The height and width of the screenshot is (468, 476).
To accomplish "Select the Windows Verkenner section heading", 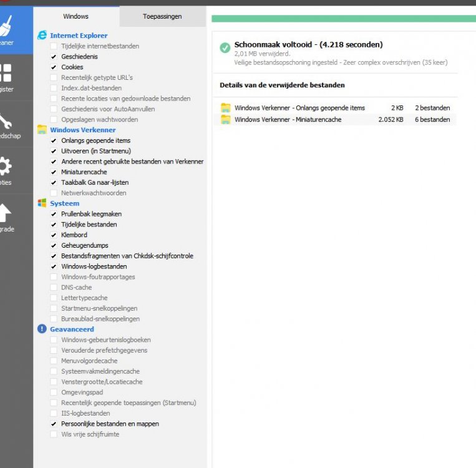I will [x=82, y=130].
